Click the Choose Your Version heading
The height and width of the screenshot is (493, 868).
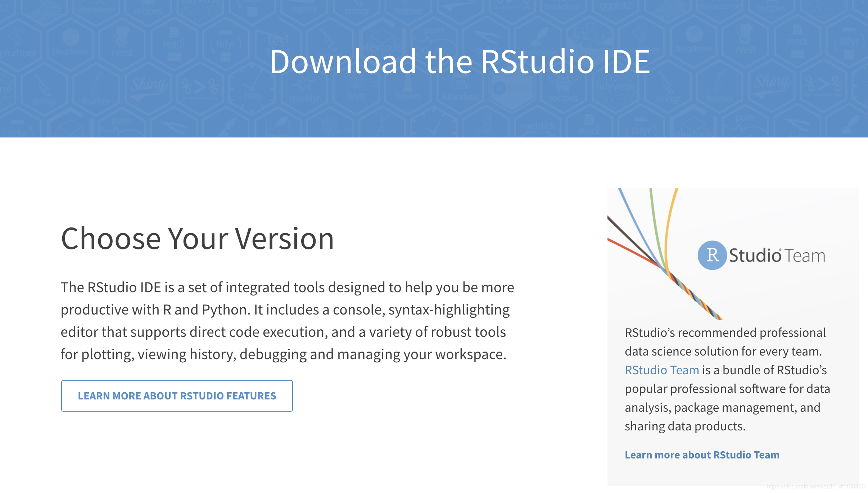[197, 239]
